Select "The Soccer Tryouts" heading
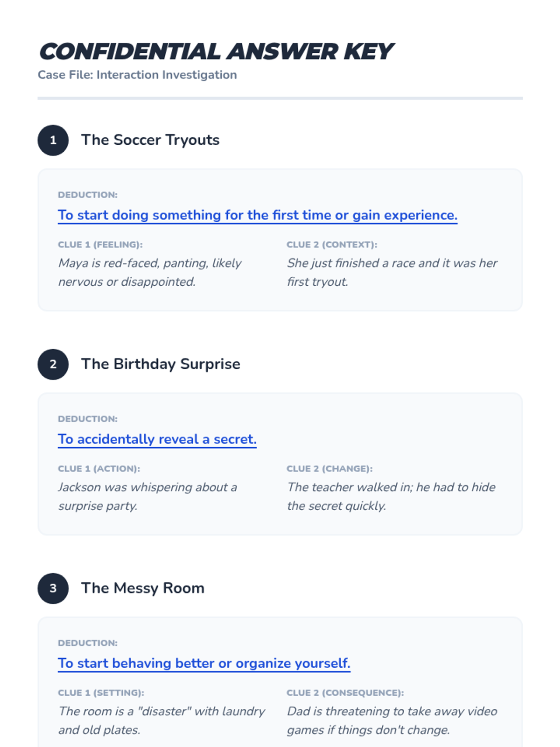560x747 pixels. (150, 140)
